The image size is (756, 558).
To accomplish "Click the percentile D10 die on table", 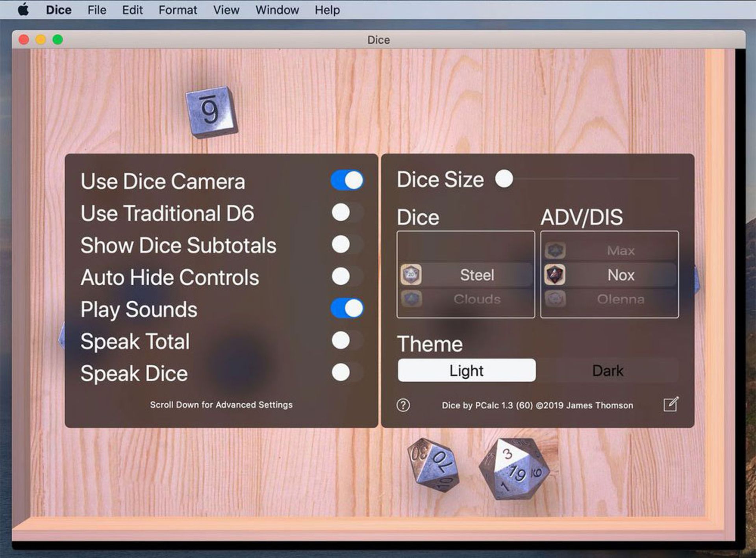I will tap(433, 465).
